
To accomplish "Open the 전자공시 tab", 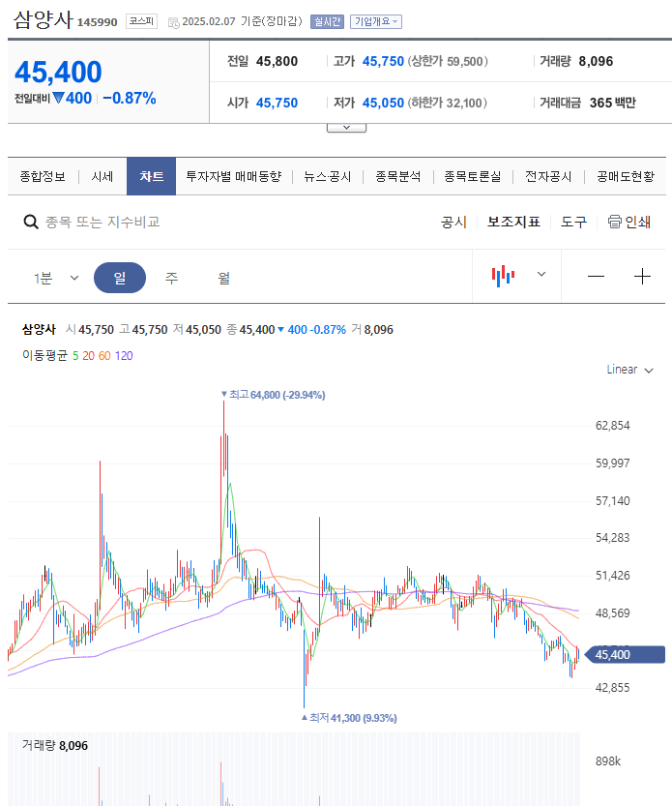I will pos(548,177).
